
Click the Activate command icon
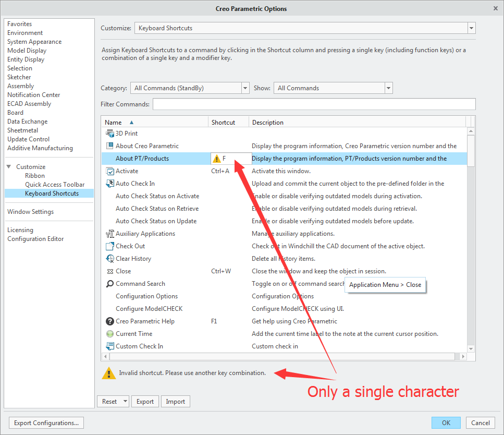coord(110,171)
